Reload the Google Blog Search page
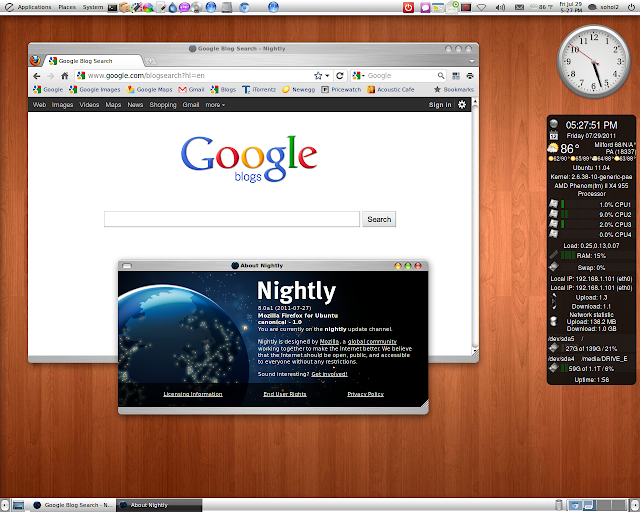The width and height of the screenshot is (640, 512). click(340, 76)
